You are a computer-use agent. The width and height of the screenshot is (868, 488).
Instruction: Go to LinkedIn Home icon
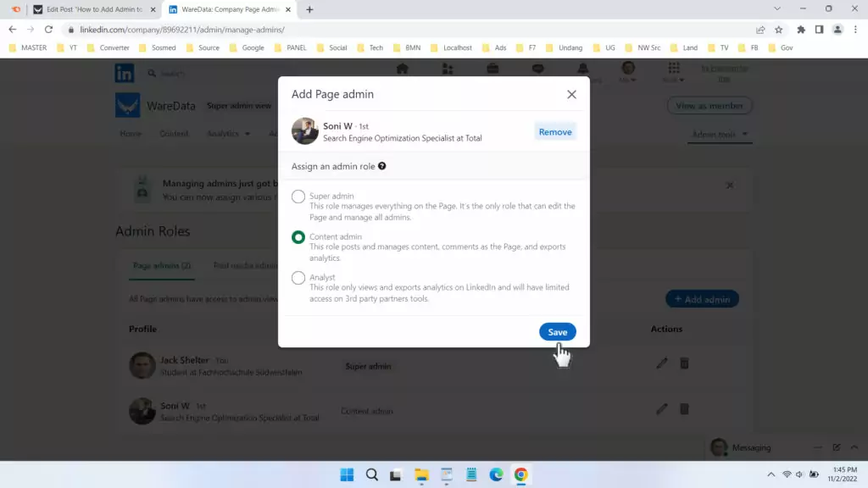pos(403,69)
